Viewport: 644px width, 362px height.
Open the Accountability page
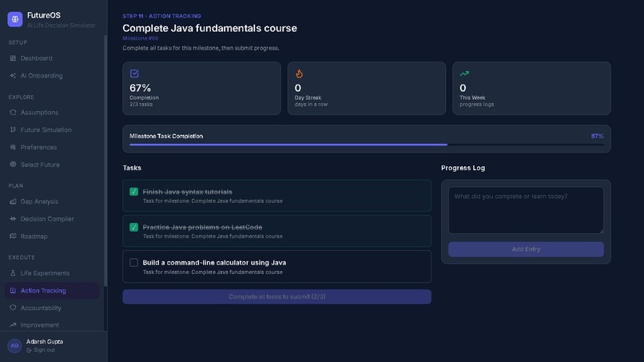(52, 308)
